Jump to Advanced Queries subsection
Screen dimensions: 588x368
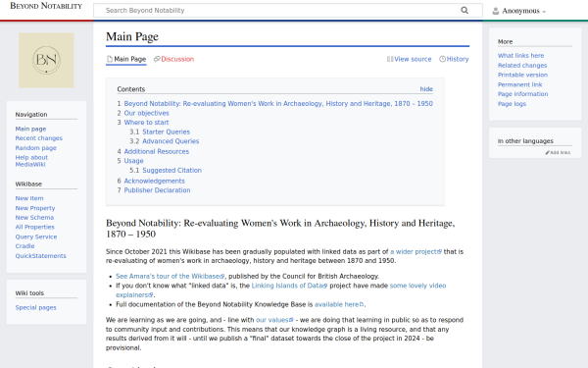coord(171,141)
